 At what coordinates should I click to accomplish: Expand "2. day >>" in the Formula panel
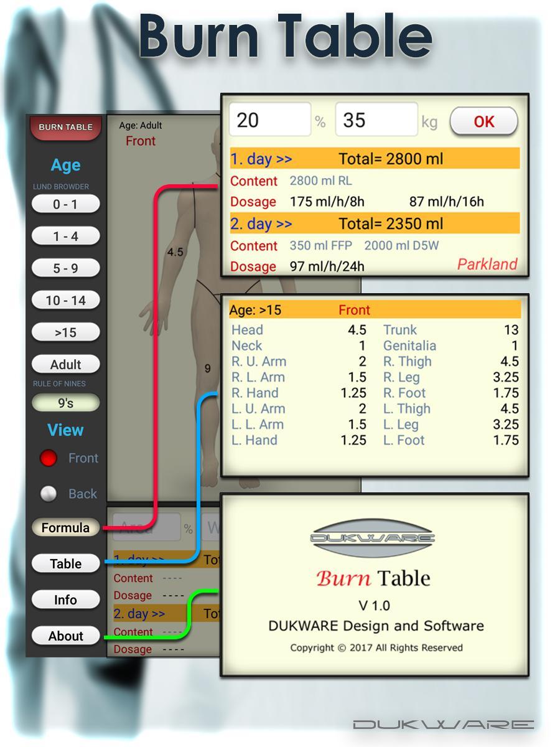click(x=261, y=223)
